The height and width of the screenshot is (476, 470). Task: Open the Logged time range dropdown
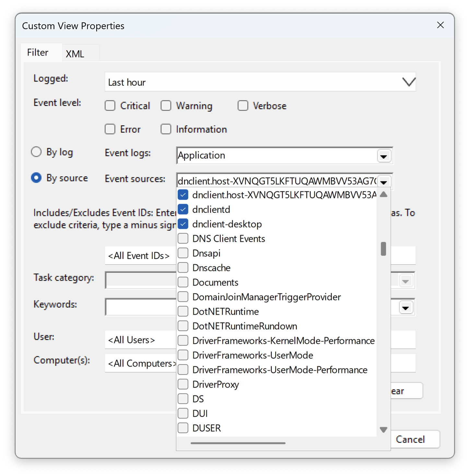[409, 82]
